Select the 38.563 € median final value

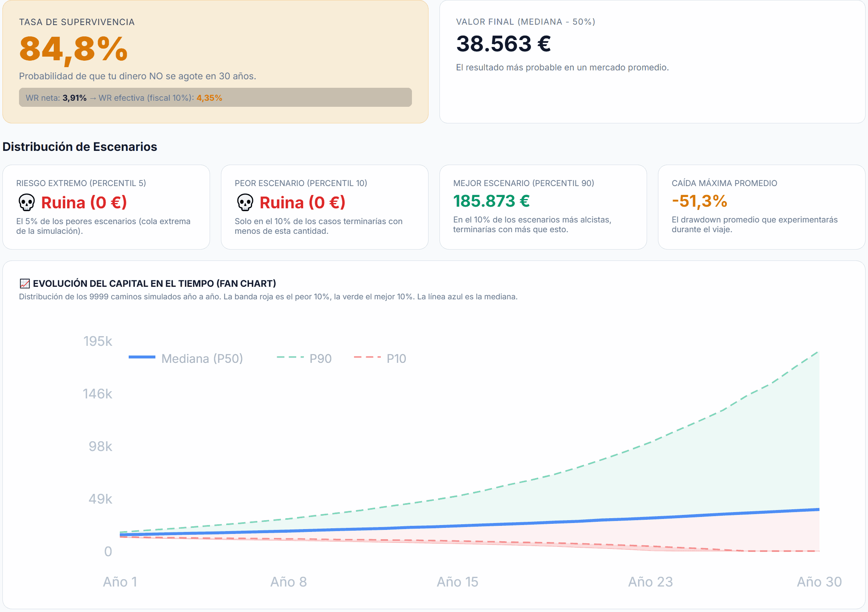click(503, 44)
